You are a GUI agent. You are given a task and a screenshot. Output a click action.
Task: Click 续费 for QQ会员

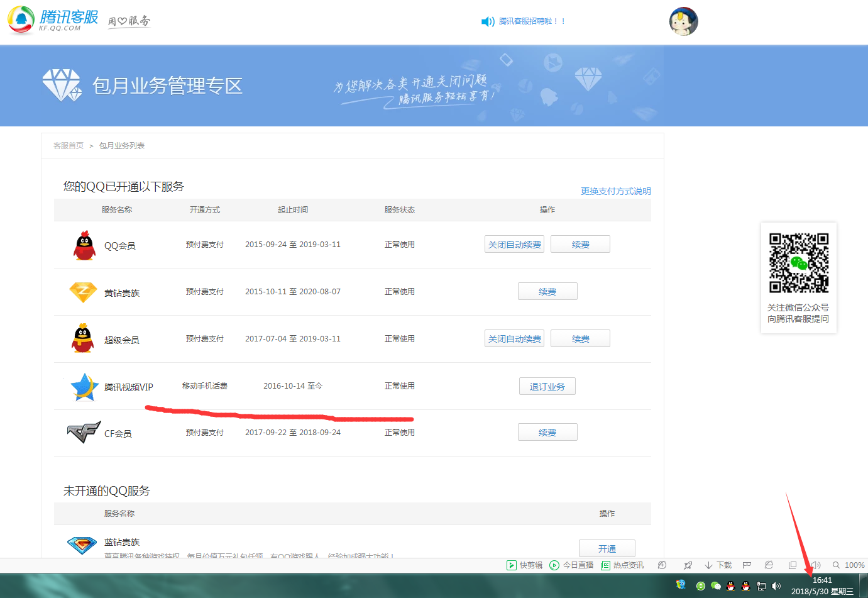coord(580,244)
